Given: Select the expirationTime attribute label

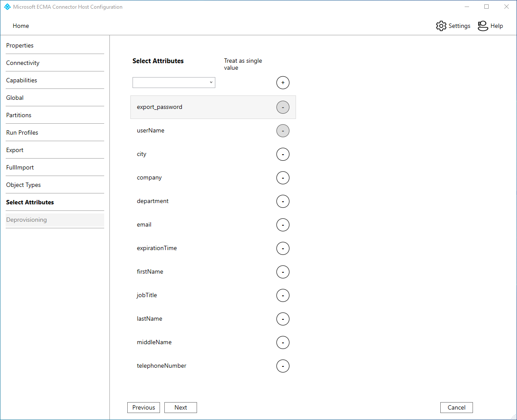Looking at the screenshot, I should pos(157,248).
